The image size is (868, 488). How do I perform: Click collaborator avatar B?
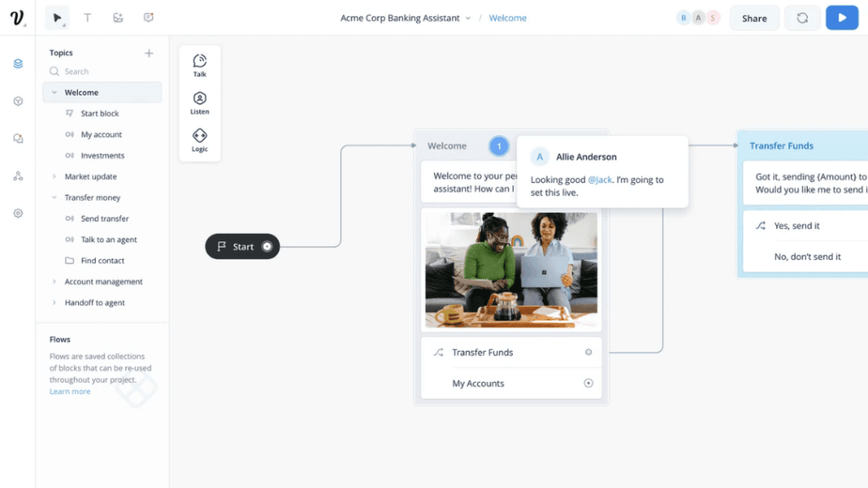(x=684, y=18)
